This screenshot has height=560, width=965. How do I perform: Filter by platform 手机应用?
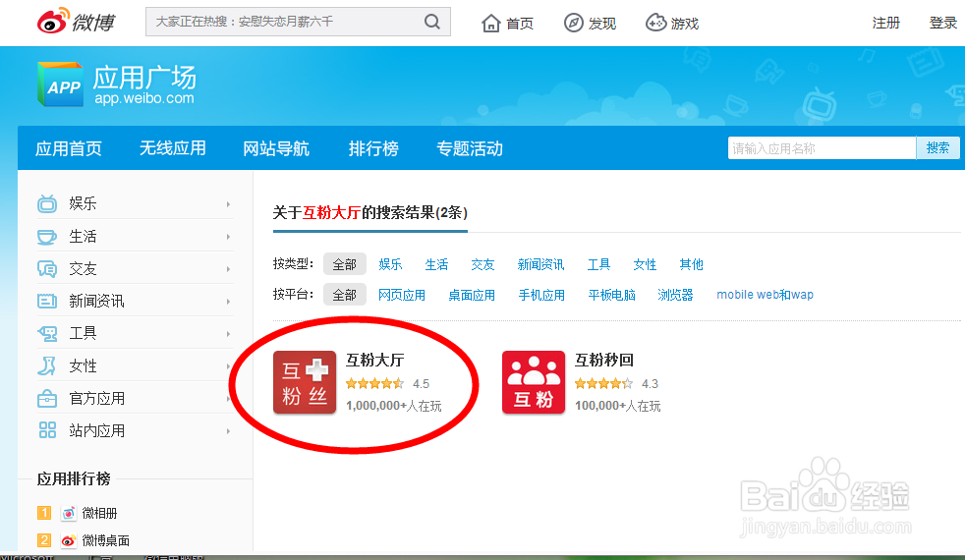pos(541,295)
